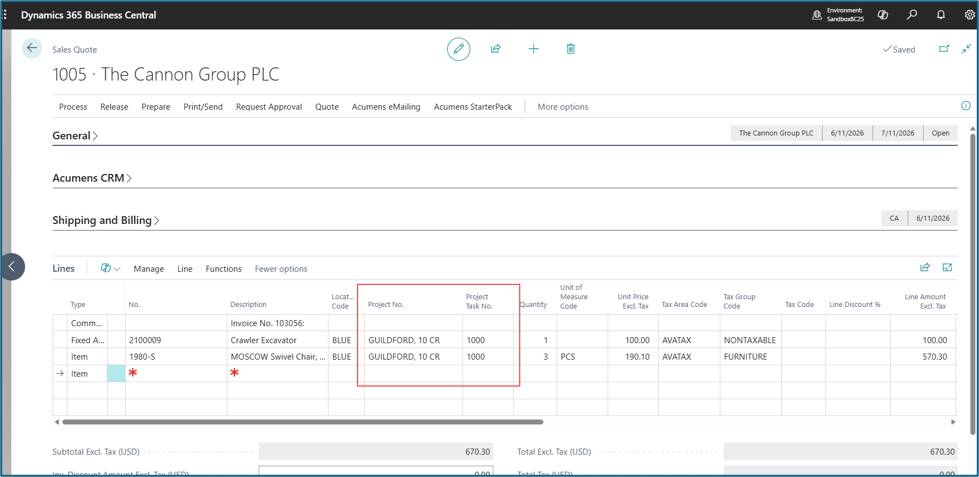Expand the Acumens CRM section
This screenshot has width=979, height=477.
pos(92,178)
